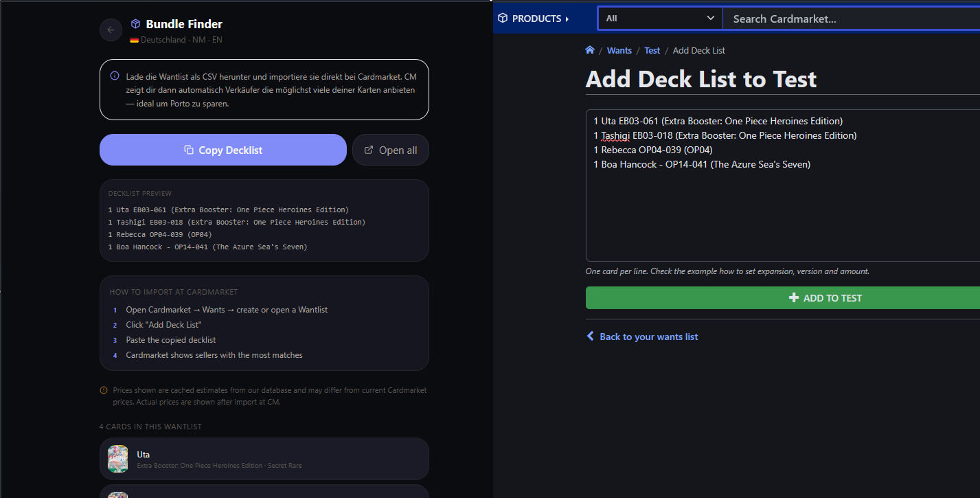
Task: Click the plus icon on ADD TO TEST
Action: point(794,298)
